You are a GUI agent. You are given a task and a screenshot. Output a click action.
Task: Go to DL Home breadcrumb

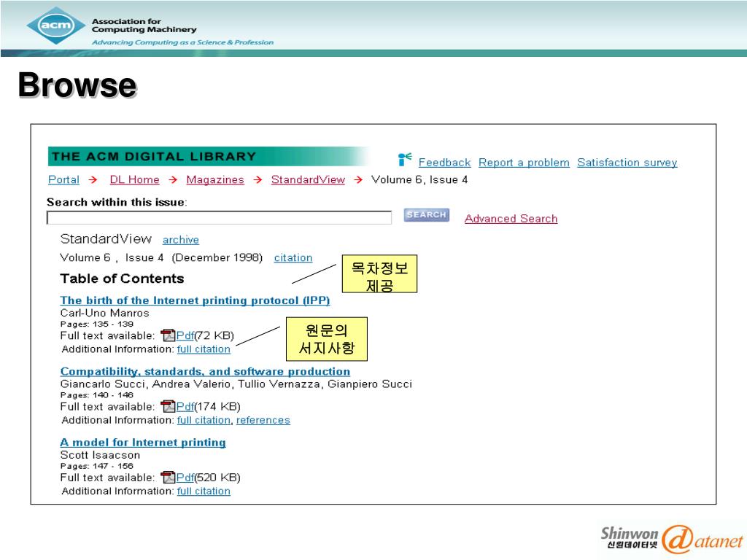click(134, 179)
